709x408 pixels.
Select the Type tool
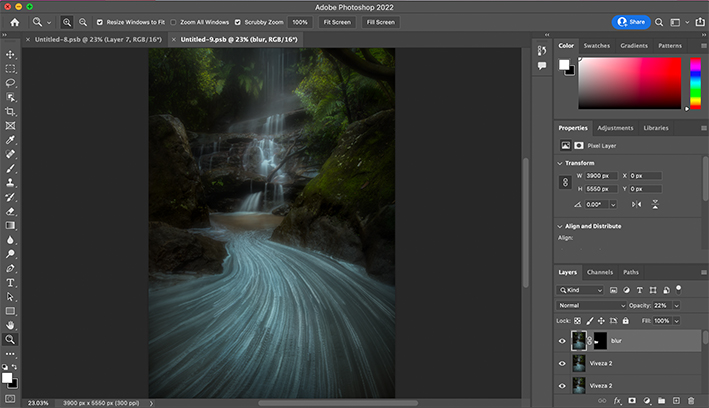(11, 283)
